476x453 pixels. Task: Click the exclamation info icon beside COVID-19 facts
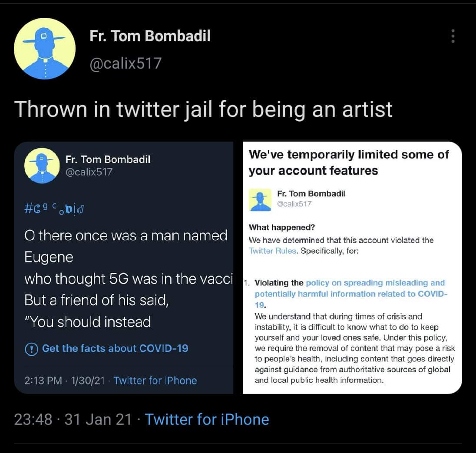pyautogui.click(x=31, y=349)
